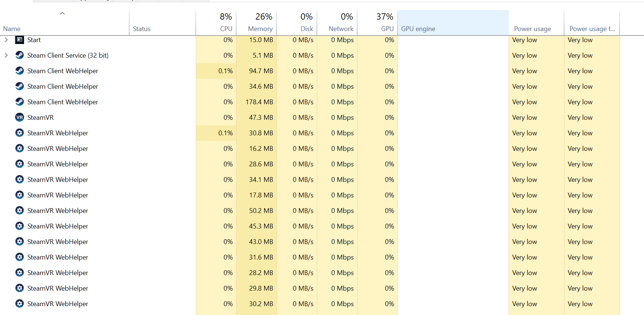Click the Start process icon
Viewport: 644px width, 315px height.
click(x=20, y=40)
